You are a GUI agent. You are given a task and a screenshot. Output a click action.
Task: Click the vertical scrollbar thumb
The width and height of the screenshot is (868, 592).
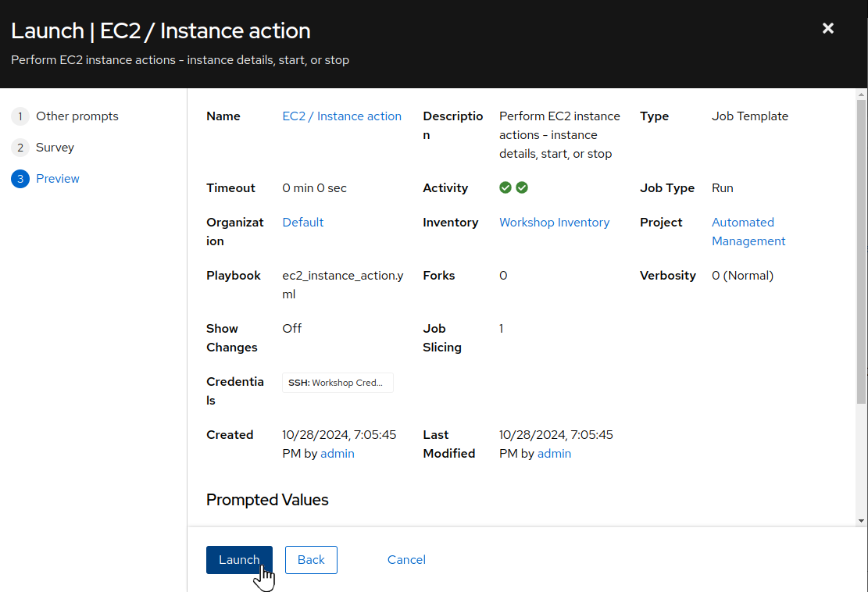(x=861, y=251)
